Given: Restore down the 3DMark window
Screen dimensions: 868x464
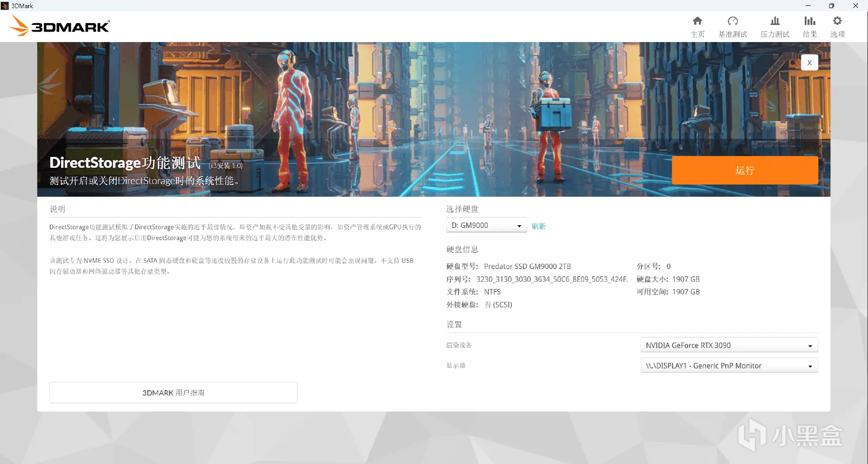Looking at the screenshot, I should [831, 6].
